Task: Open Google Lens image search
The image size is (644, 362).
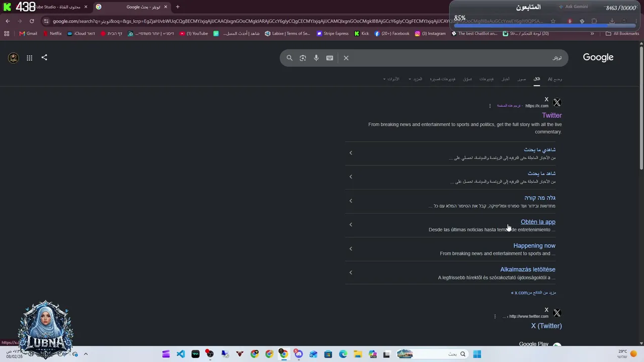Action: pyautogui.click(x=303, y=58)
